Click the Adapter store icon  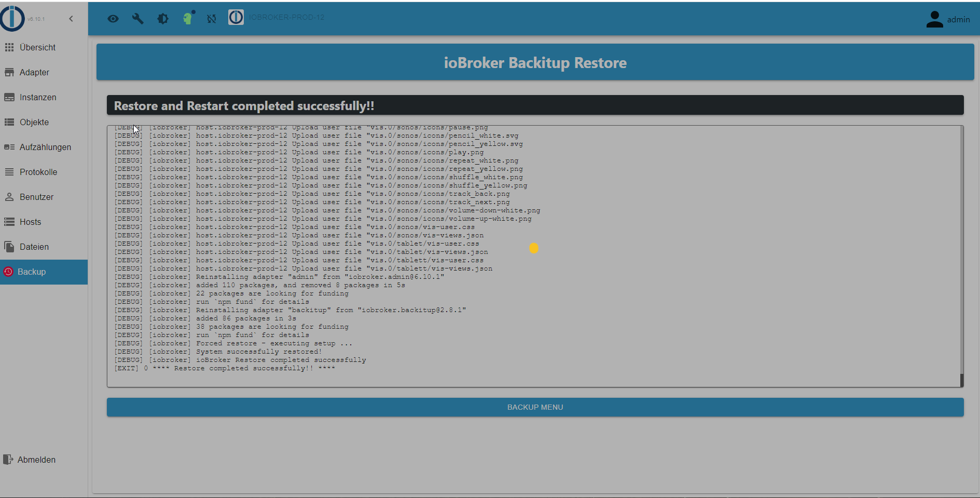click(9, 72)
